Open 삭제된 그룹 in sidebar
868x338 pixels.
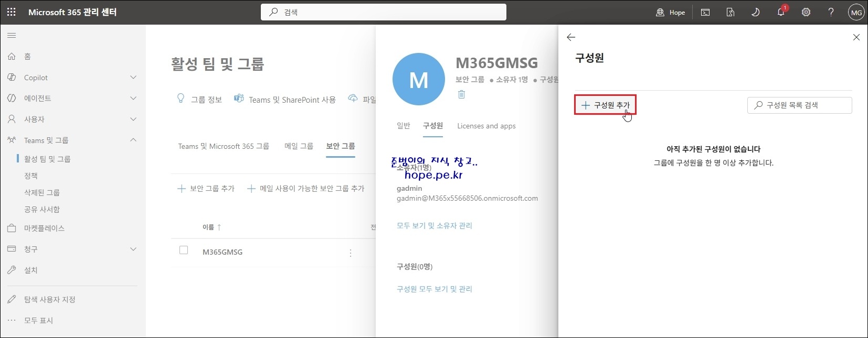[x=42, y=192]
